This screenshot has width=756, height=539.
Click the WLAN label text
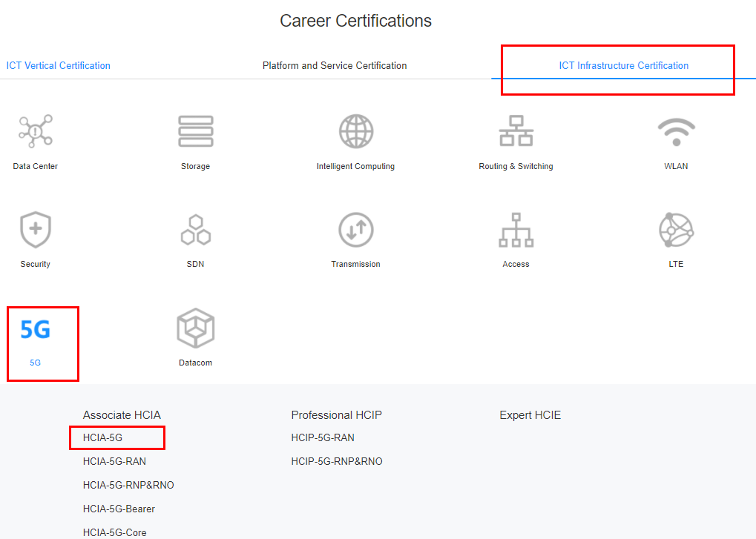[x=676, y=166]
